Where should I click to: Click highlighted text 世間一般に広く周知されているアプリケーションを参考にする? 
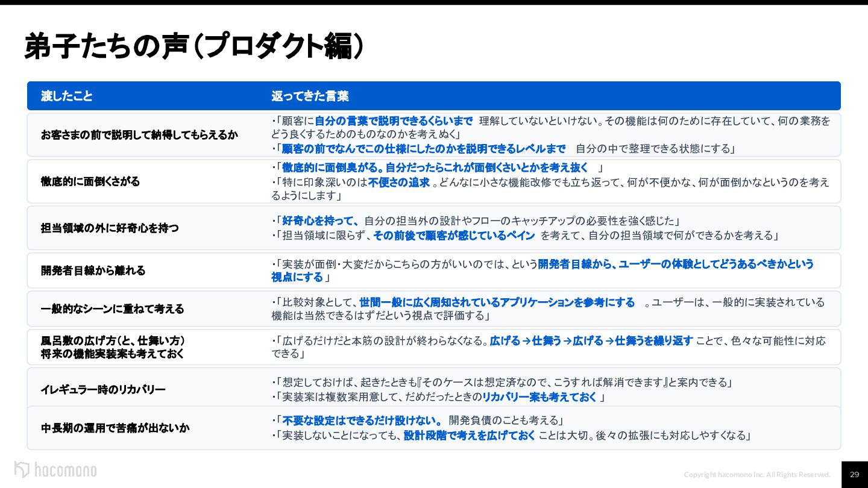[x=497, y=302]
